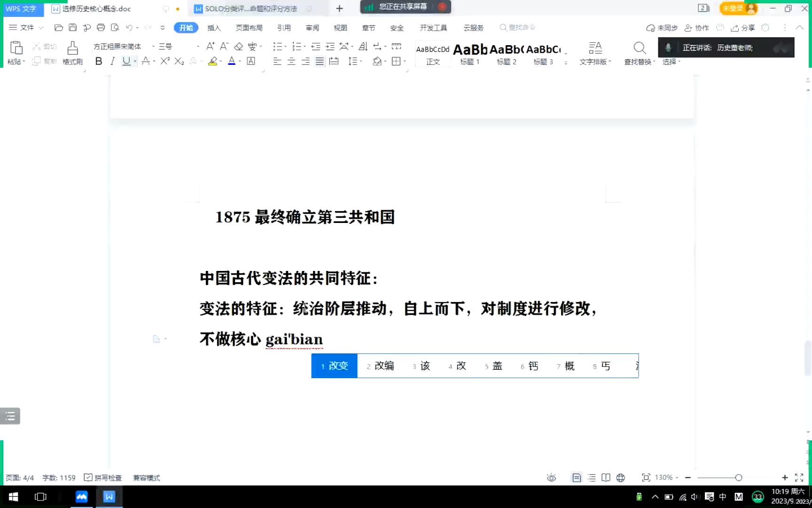Click the navigation pane outline button
This screenshot has height=508, width=812.
[10, 416]
